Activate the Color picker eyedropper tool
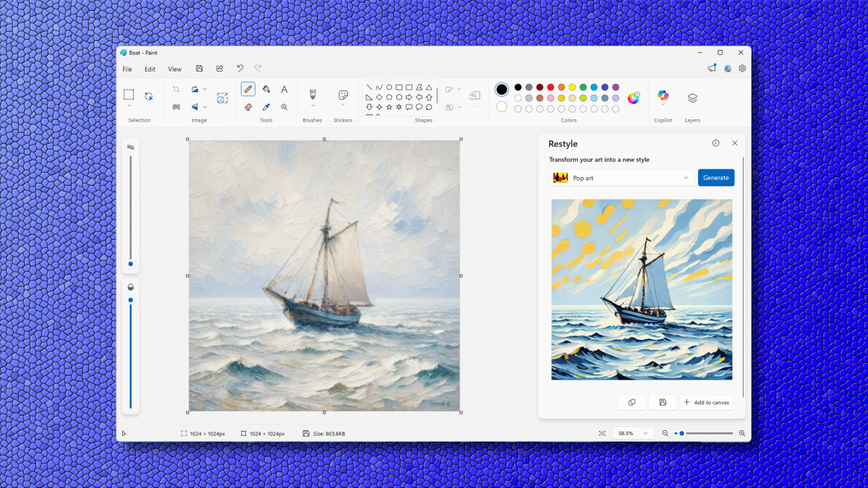868x488 pixels. [x=266, y=107]
